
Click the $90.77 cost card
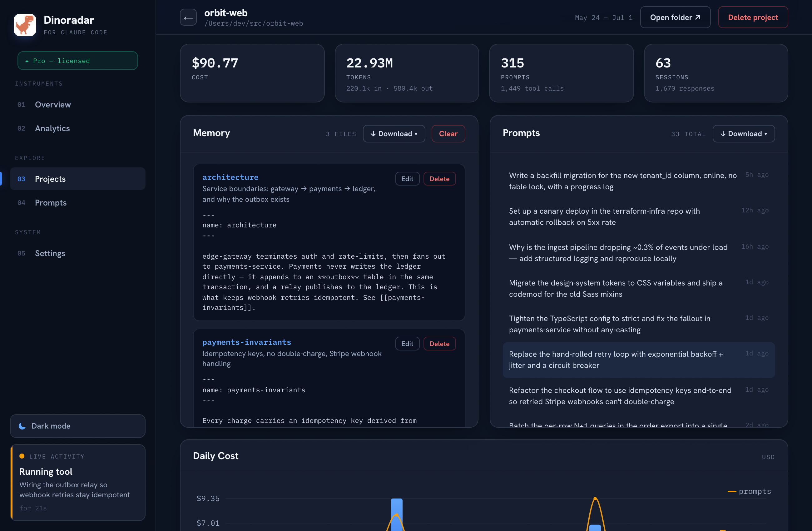252,73
